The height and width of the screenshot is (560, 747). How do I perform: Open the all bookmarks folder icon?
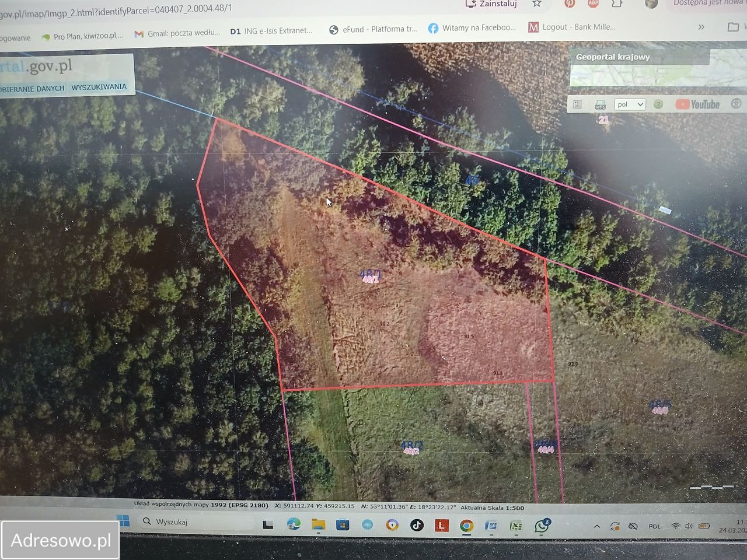point(733,26)
